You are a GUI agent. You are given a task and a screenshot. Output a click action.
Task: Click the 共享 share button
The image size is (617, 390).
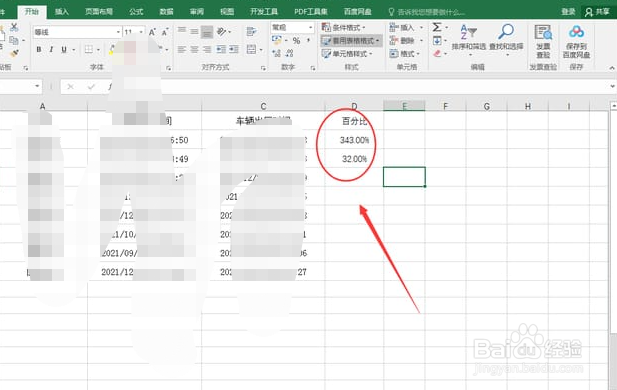[597, 12]
